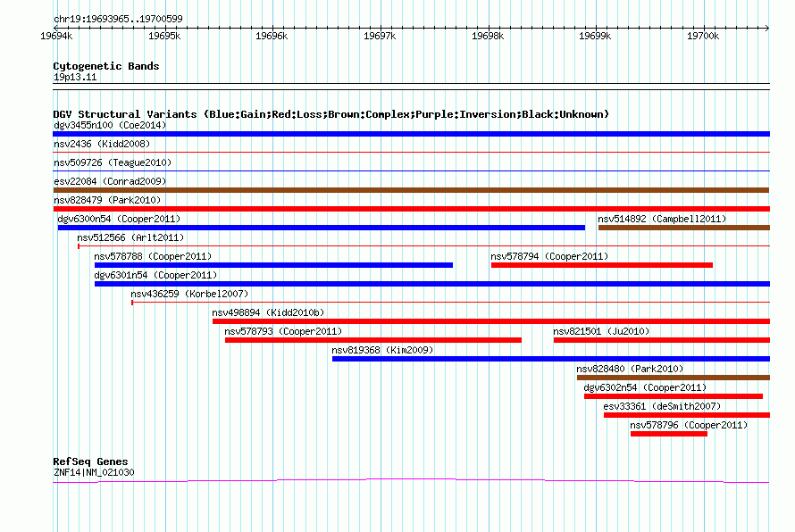
Task: Click the nsv512566 (Arlt2011) label
Action: click(130, 237)
